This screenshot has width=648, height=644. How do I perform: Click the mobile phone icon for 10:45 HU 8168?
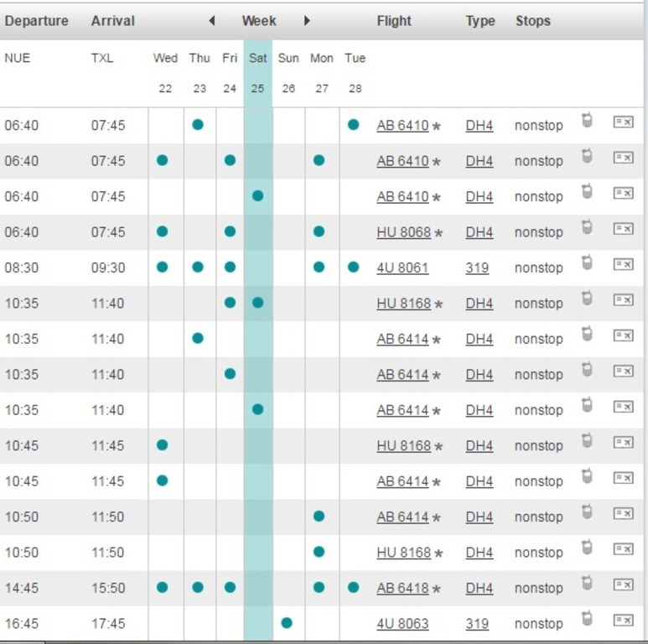pyautogui.click(x=587, y=441)
